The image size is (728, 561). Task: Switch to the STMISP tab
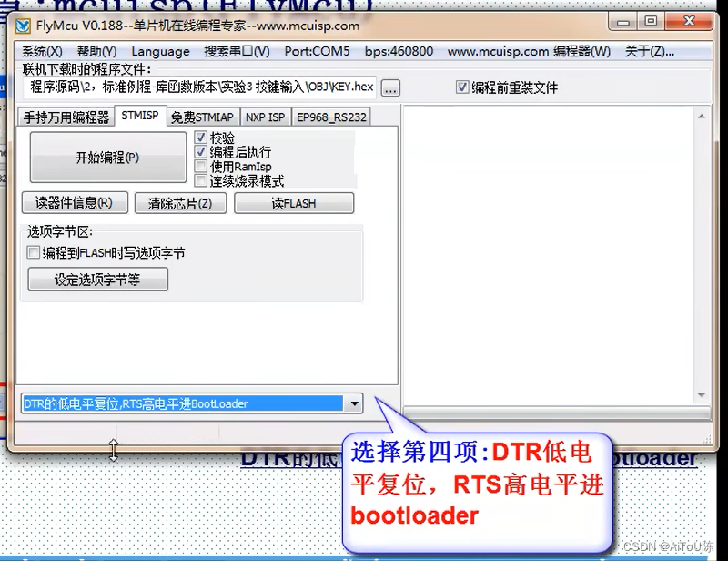point(140,116)
